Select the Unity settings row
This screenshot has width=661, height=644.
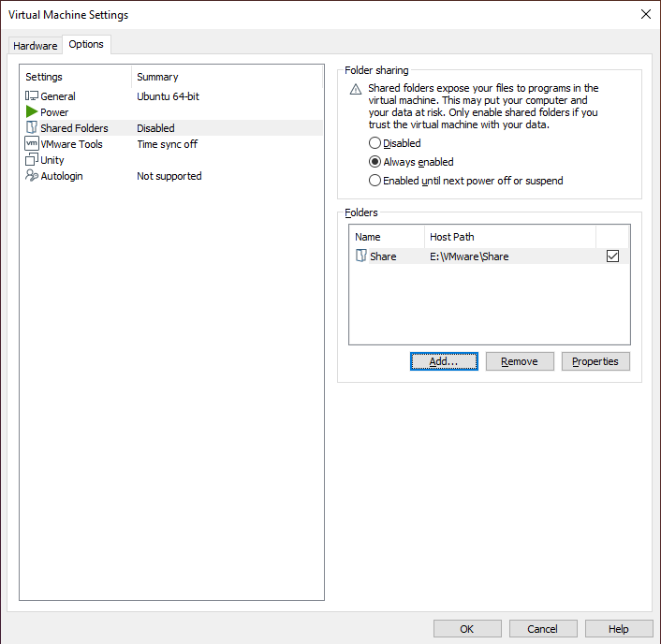click(x=173, y=160)
